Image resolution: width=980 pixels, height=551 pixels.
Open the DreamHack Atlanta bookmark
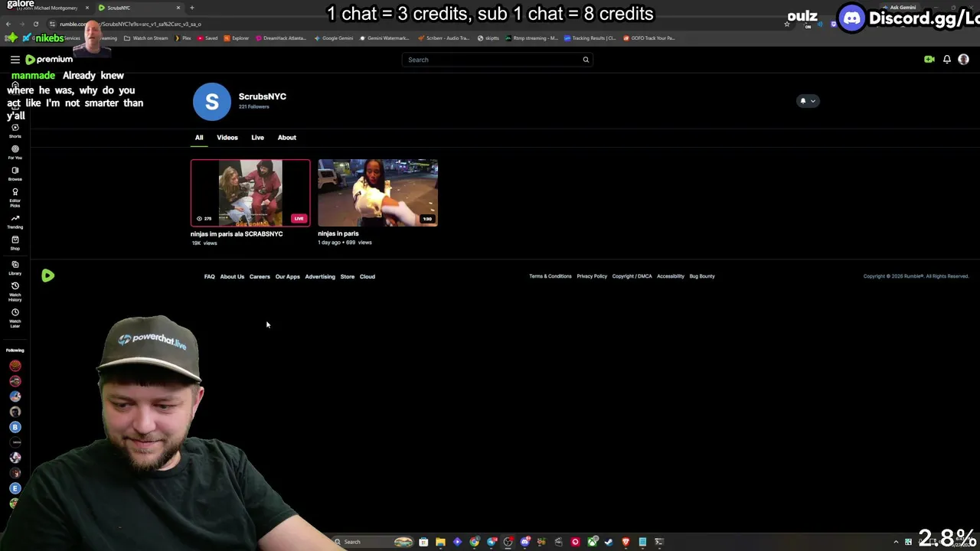click(280, 37)
